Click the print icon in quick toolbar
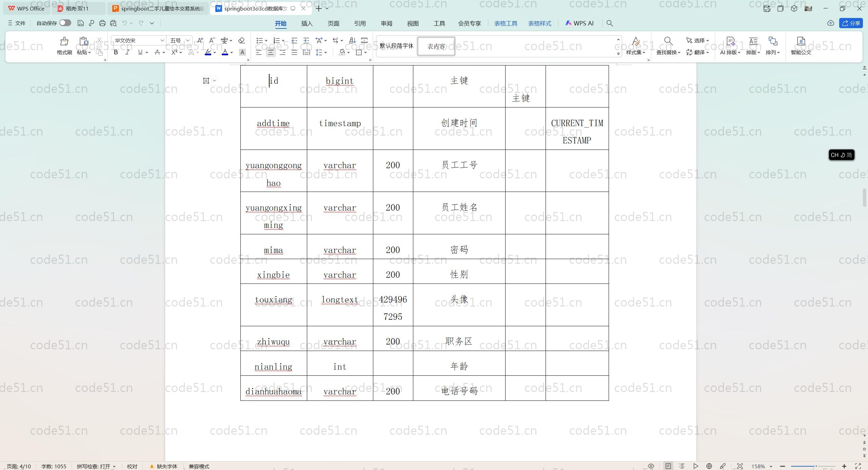This screenshot has height=470, width=868. click(x=102, y=23)
